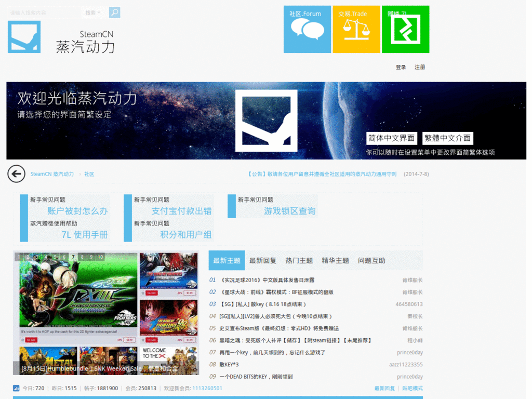Select slideshow page 4
532x399 pixels.
click(x=46, y=257)
